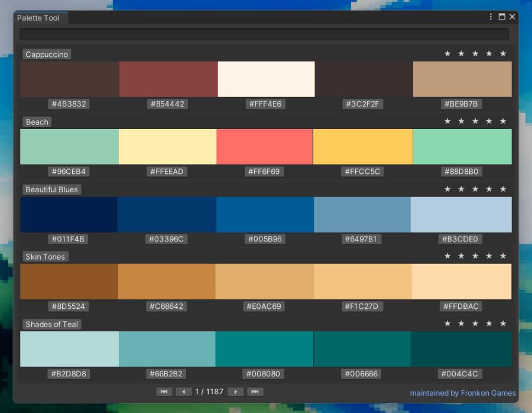
Task: Go to next palette page
Action: (235, 392)
